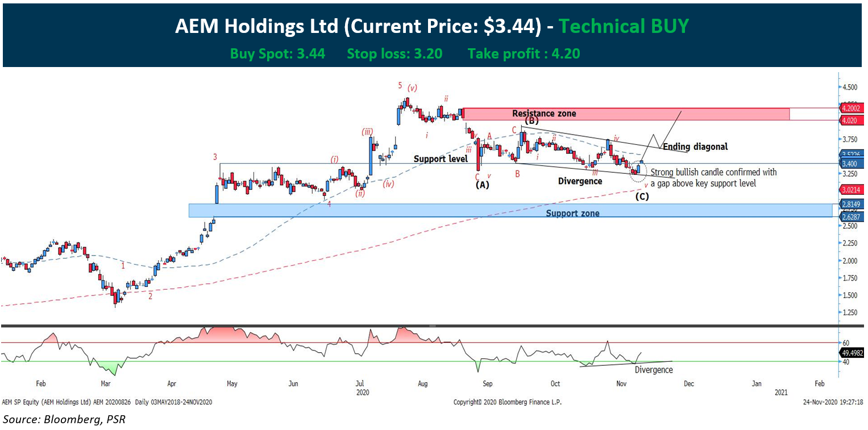Click the Divergence label under RSI
This screenshot has width=868, height=430.
(x=653, y=370)
